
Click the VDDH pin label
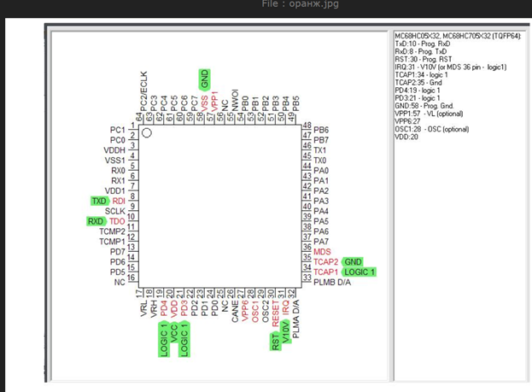114,150
